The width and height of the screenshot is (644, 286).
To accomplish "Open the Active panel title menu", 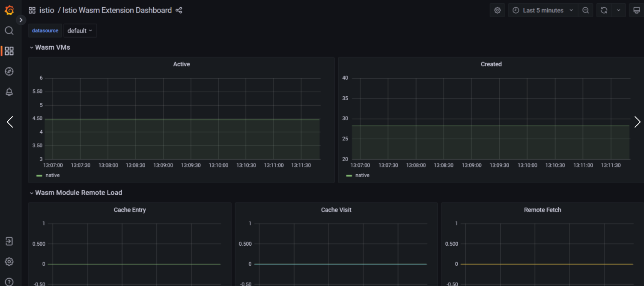I will 182,64.
